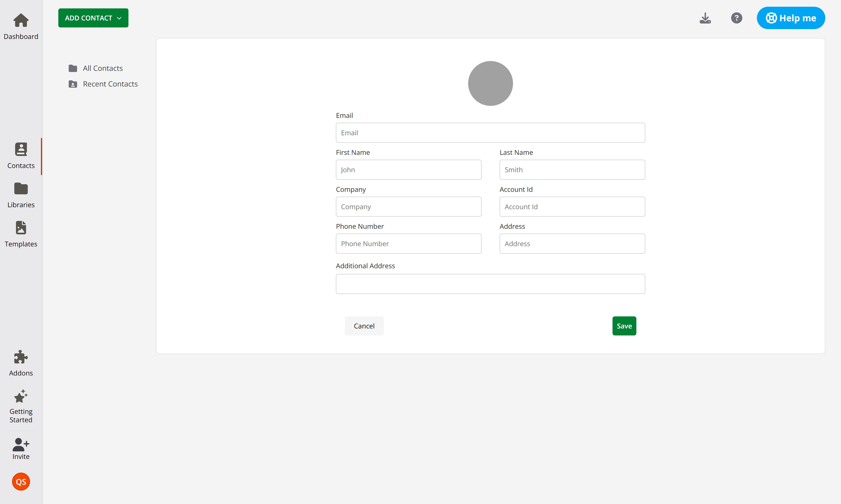The height and width of the screenshot is (504, 841).
Task: Click the question mark help icon
Action: 736,18
